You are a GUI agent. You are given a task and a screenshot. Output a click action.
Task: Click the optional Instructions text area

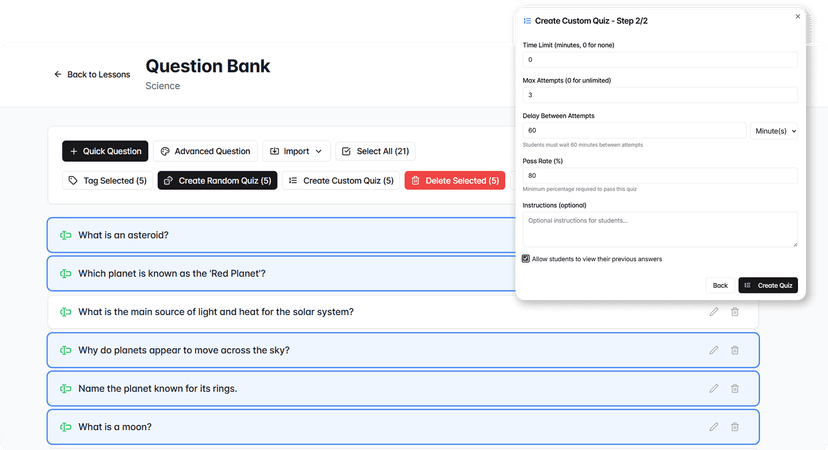click(x=660, y=229)
